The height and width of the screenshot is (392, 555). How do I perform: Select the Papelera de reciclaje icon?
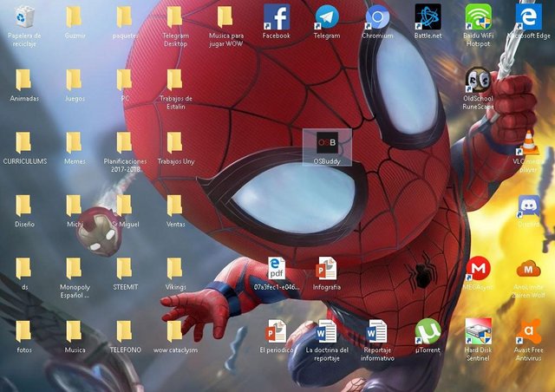tap(25, 17)
